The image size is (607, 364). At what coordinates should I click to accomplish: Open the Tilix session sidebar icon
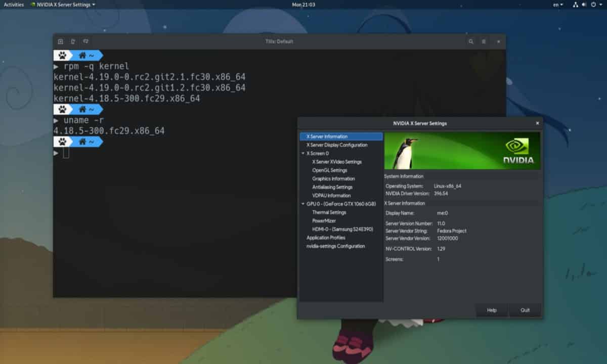click(60, 41)
